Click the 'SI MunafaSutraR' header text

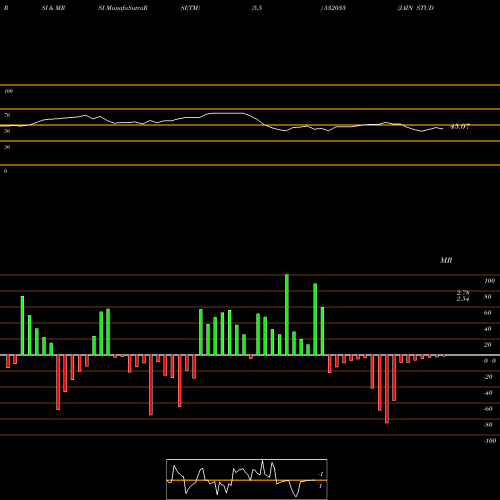pyautogui.click(x=123, y=8)
